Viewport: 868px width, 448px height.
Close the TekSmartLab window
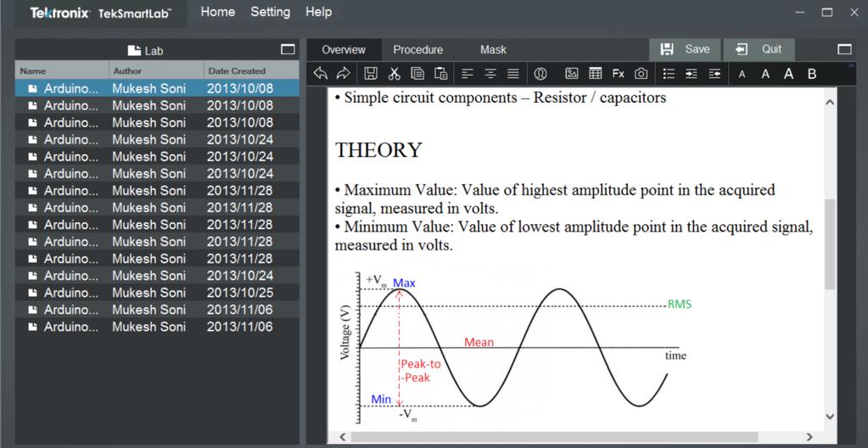point(854,12)
